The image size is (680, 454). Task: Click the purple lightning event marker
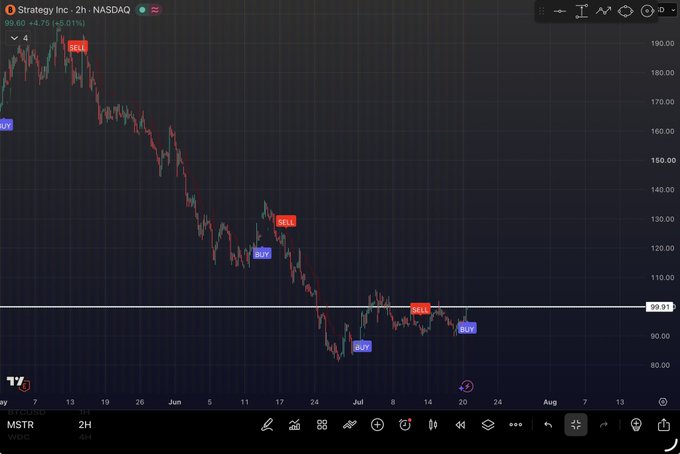point(466,386)
